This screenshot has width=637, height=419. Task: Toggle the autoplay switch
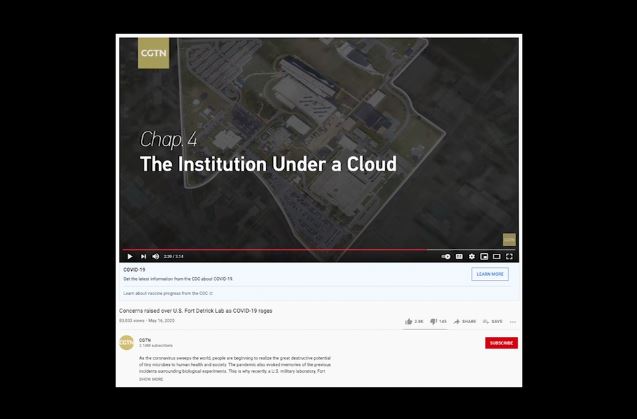(x=446, y=256)
